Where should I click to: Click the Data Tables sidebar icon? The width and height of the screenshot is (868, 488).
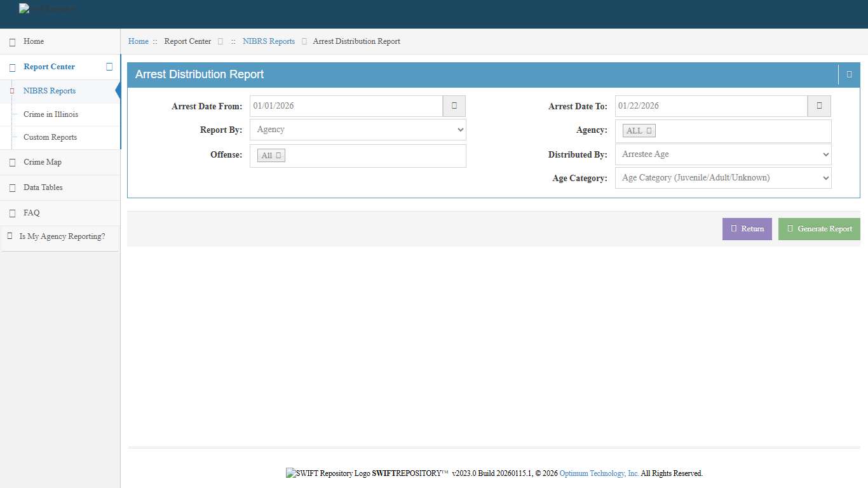tap(12, 188)
